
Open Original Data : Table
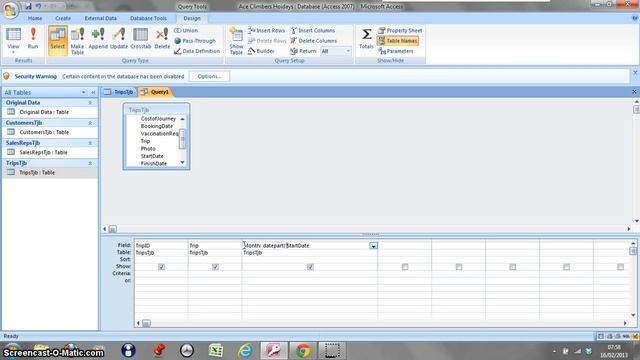click(x=44, y=112)
